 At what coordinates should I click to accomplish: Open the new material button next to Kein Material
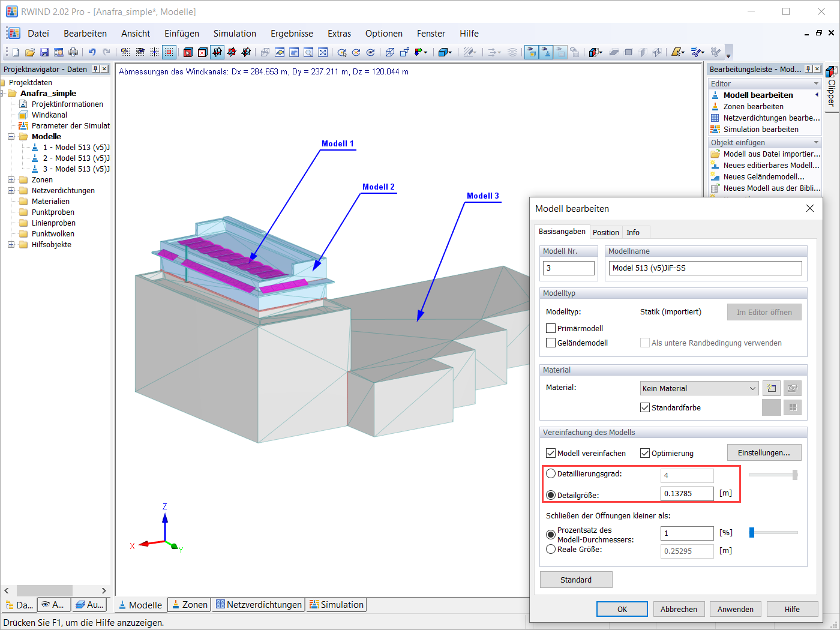[x=772, y=388]
